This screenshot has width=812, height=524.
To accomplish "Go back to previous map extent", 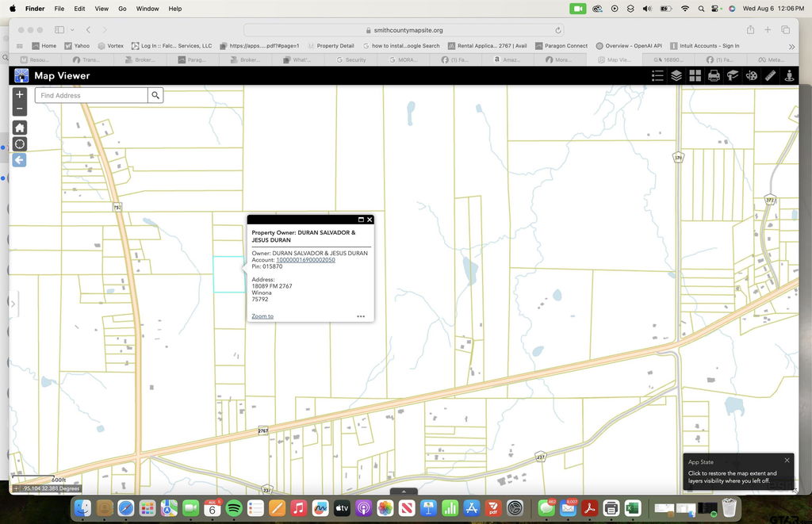I will click(x=20, y=160).
